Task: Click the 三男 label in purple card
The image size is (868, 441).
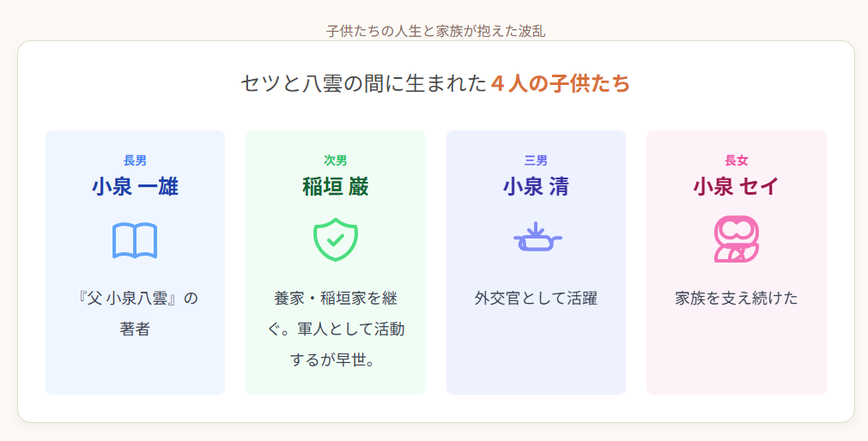Action: 536,160
